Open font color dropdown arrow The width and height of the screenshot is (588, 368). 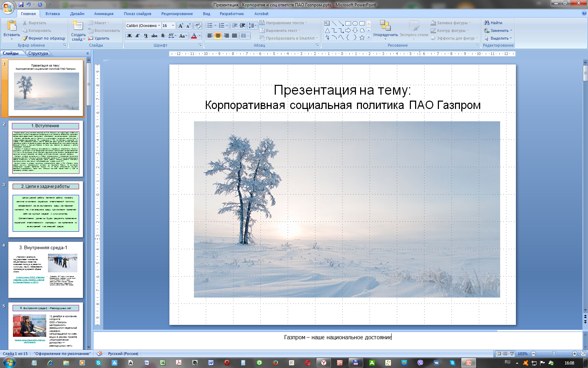pos(199,36)
